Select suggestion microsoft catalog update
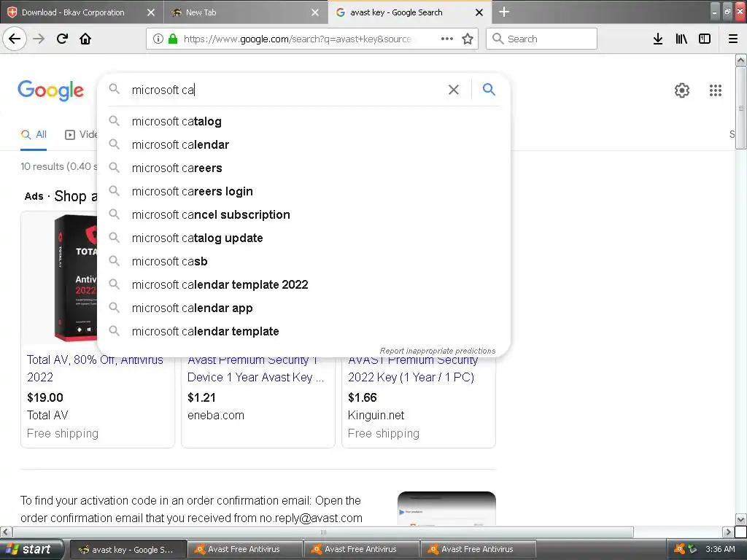Screen dimensions: 747x560 point(303,238)
